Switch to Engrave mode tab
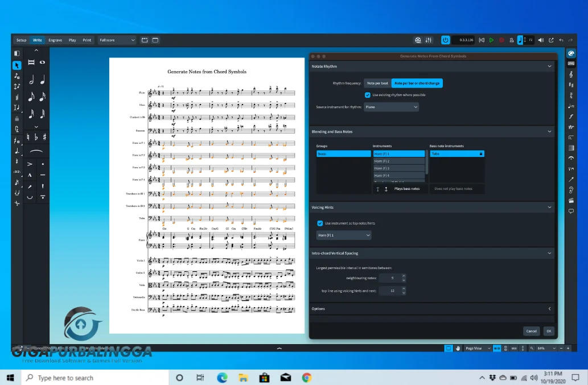588x385 pixels. pyautogui.click(x=55, y=40)
